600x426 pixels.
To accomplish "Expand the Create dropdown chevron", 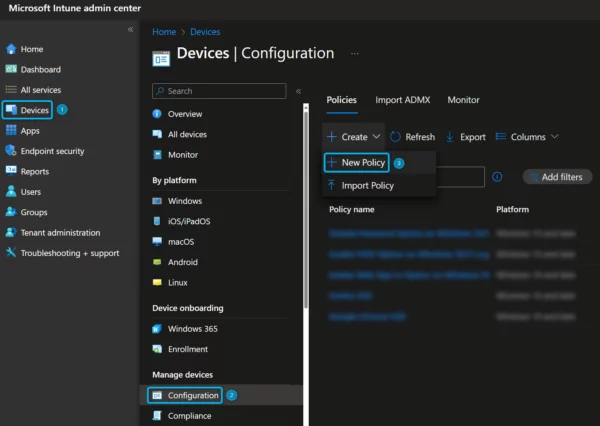I will pyautogui.click(x=377, y=136).
